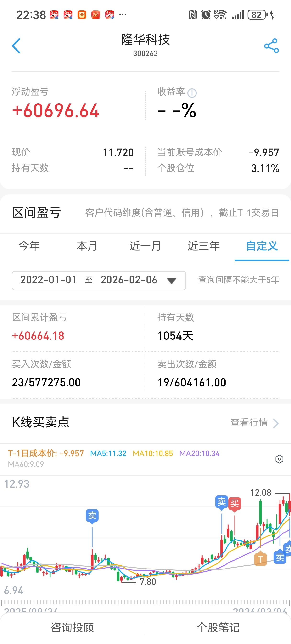The image size is (291, 644).
Task: Tap the chevron next to 查看行情
Action: [x=275, y=423]
